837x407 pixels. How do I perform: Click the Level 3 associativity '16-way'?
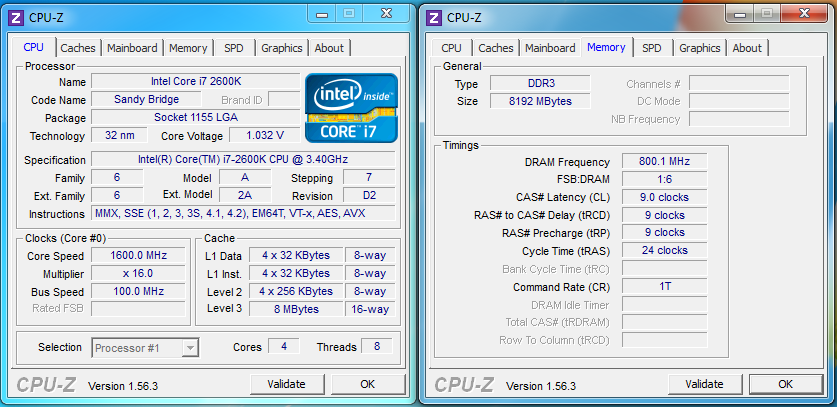coord(370,309)
